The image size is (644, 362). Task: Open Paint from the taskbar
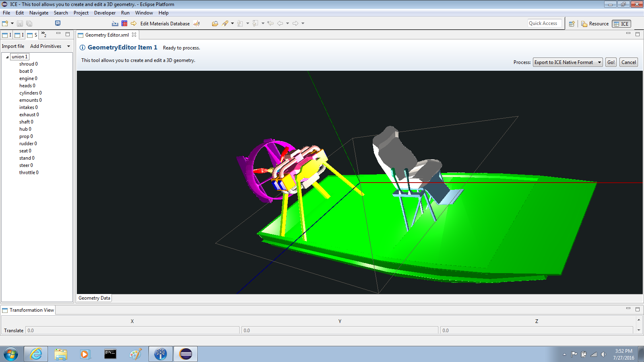[x=135, y=354]
